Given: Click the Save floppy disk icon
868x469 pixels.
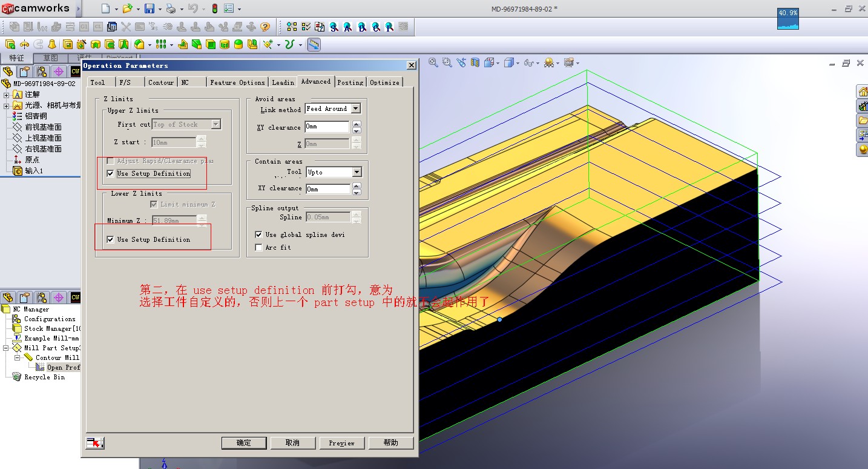Looking at the screenshot, I should click(x=150, y=8).
